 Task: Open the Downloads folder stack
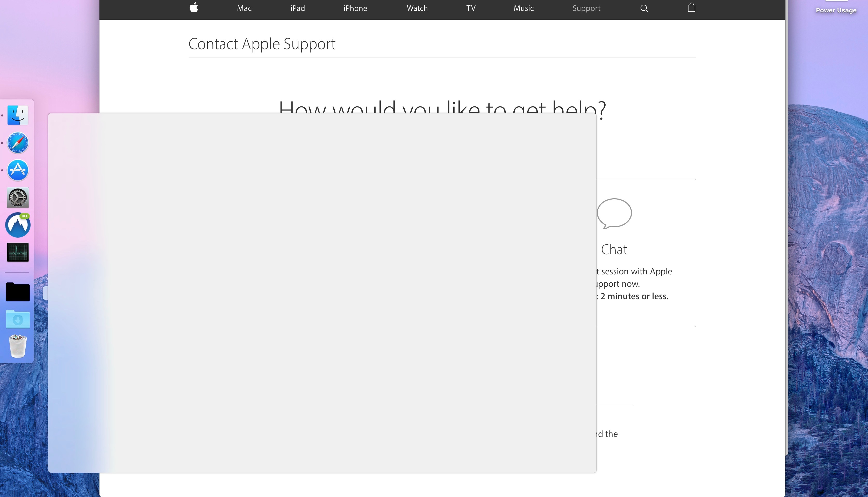[x=18, y=319]
